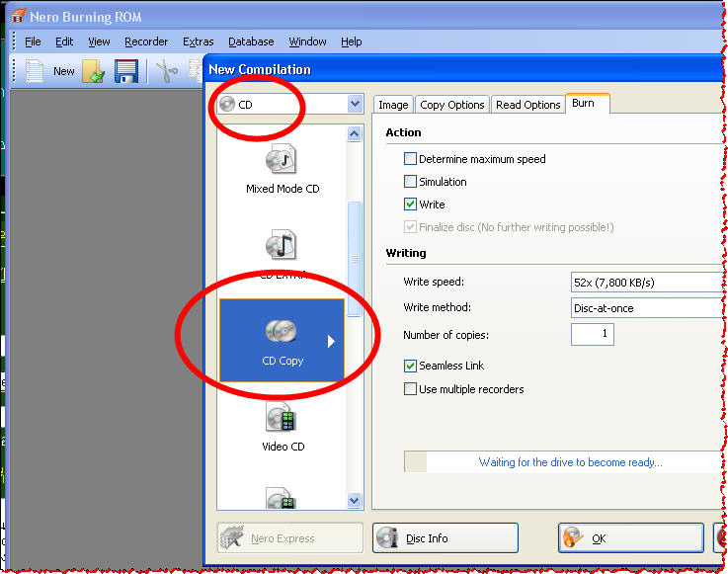Open a compilation with the folder icon

pos(94,71)
